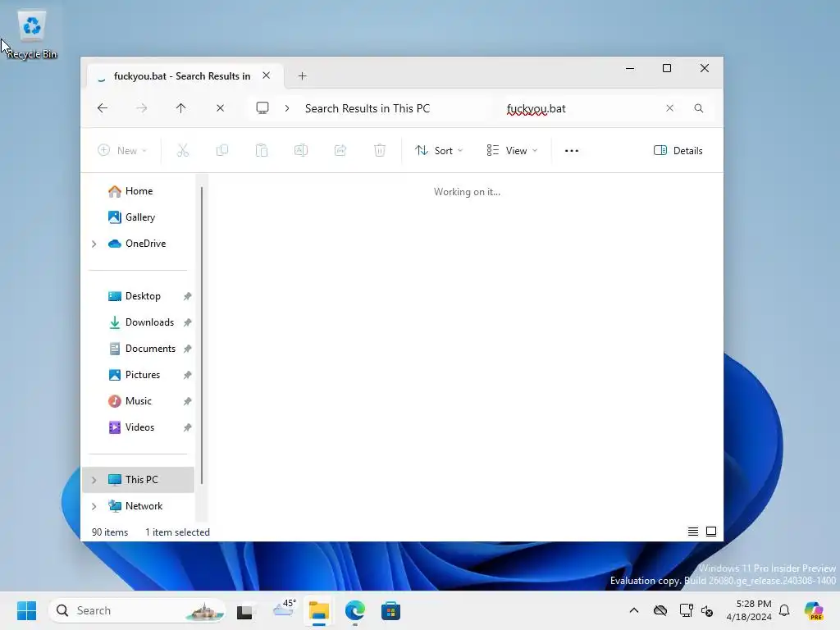
Task: Click the This PC monitor icon in address bar
Action: click(x=262, y=108)
